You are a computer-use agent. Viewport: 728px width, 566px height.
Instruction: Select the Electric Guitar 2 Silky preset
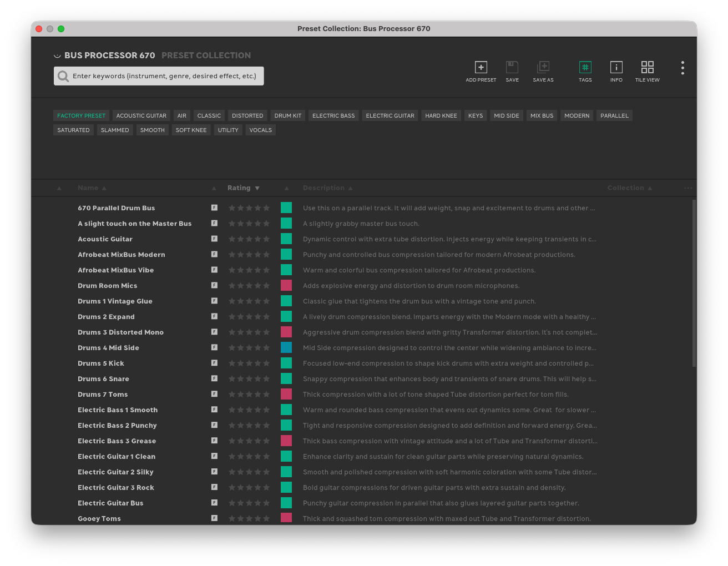coord(115,472)
